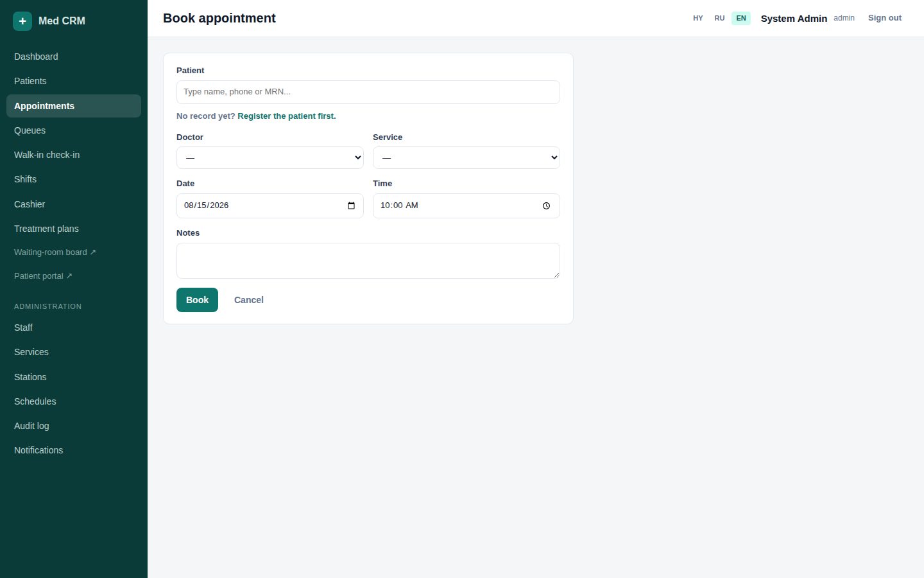The height and width of the screenshot is (578, 924).
Task: Click the Book button
Action: pyautogui.click(x=197, y=300)
